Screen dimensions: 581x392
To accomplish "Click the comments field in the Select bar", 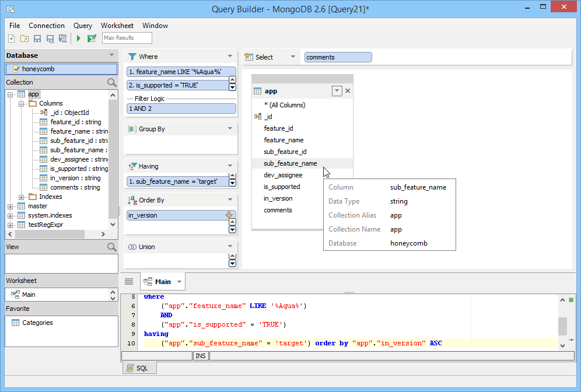I will pos(337,57).
